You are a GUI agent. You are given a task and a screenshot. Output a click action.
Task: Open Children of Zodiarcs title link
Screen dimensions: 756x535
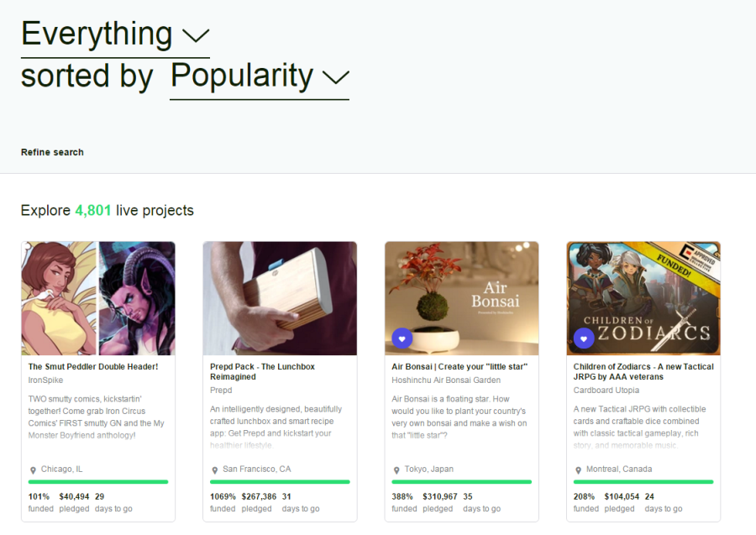click(643, 372)
